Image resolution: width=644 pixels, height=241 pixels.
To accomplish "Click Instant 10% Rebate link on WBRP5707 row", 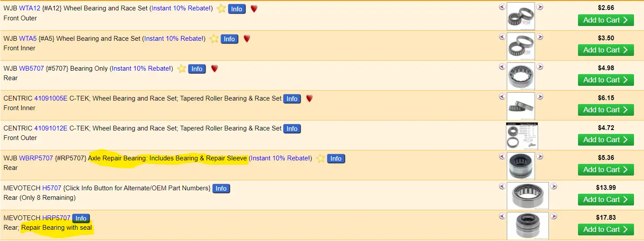I will [281, 158].
